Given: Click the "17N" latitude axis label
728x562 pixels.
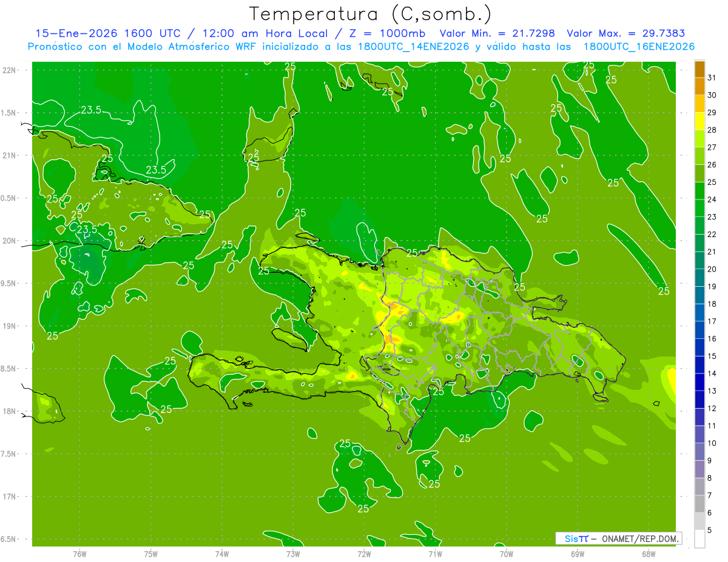Looking at the screenshot, I should point(9,497).
